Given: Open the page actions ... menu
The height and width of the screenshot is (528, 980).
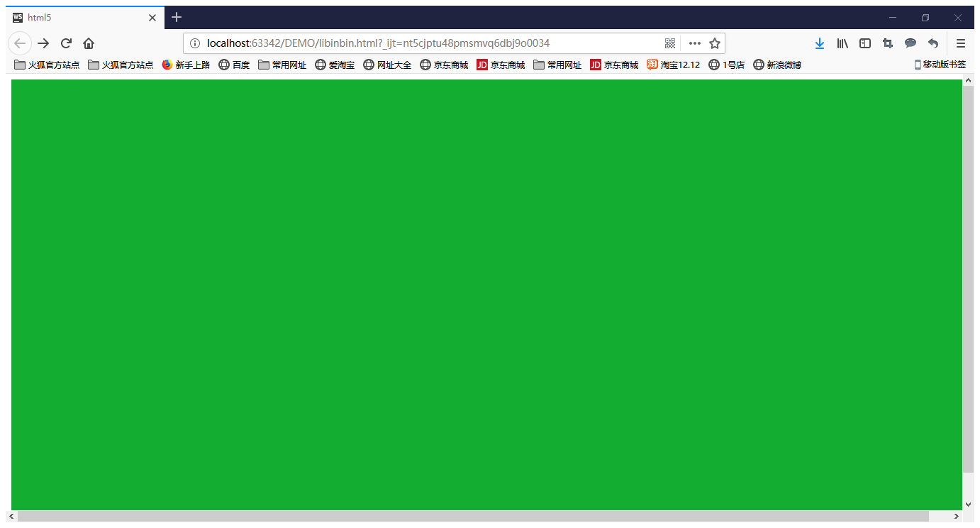Looking at the screenshot, I should coord(694,43).
